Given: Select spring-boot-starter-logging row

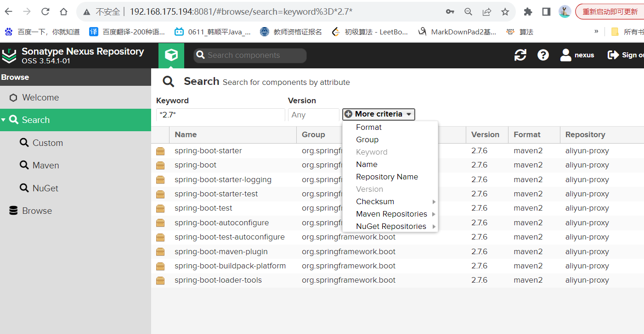Looking at the screenshot, I should [397, 180].
